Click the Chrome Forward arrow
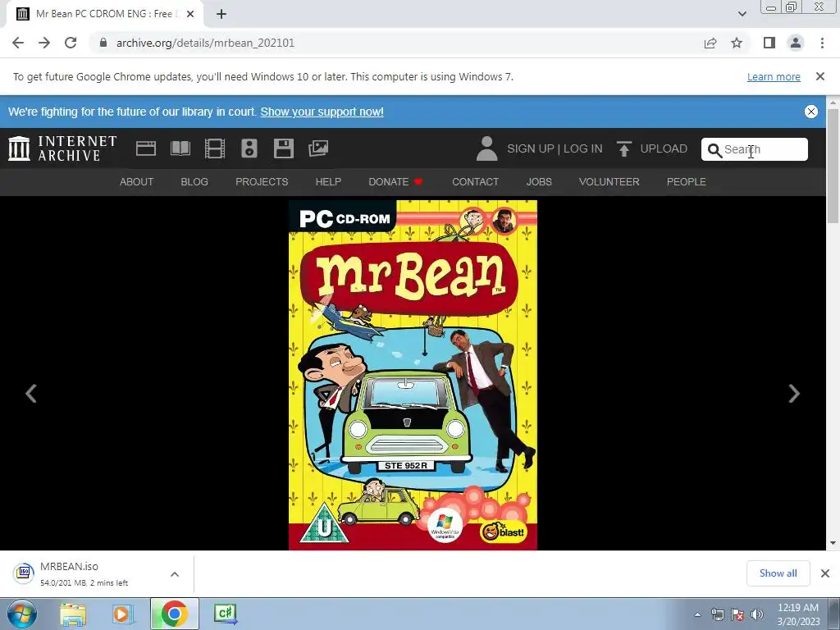840x630 pixels. pyautogui.click(x=44, y=43)
